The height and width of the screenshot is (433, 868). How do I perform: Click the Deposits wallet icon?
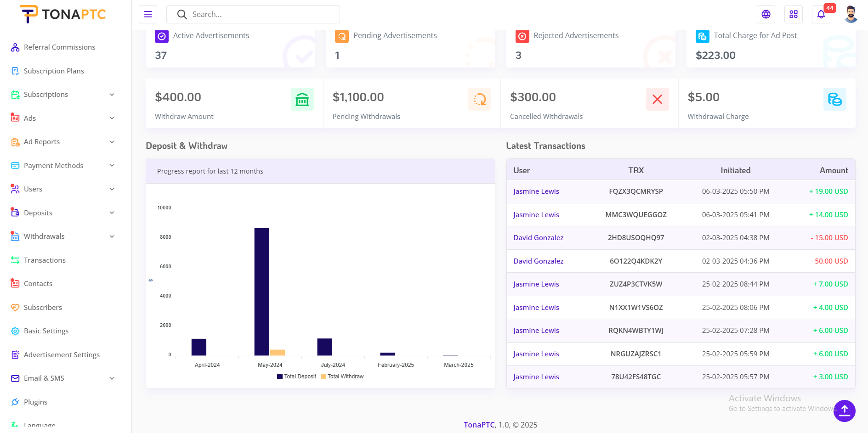(x=15, y=213)
